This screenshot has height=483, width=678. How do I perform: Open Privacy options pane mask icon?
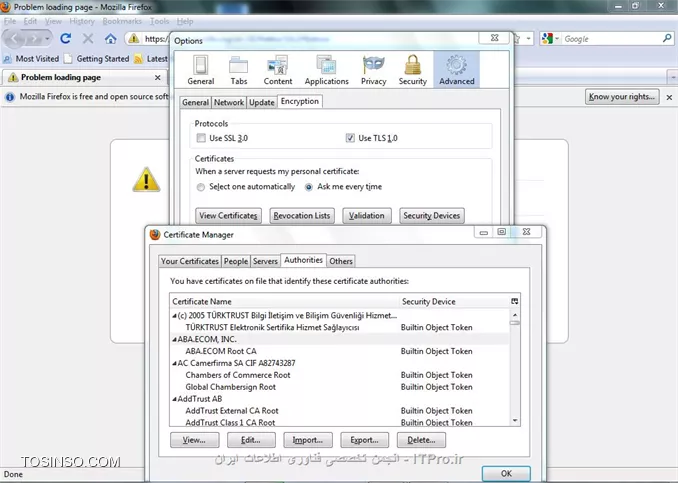(374, 70)
